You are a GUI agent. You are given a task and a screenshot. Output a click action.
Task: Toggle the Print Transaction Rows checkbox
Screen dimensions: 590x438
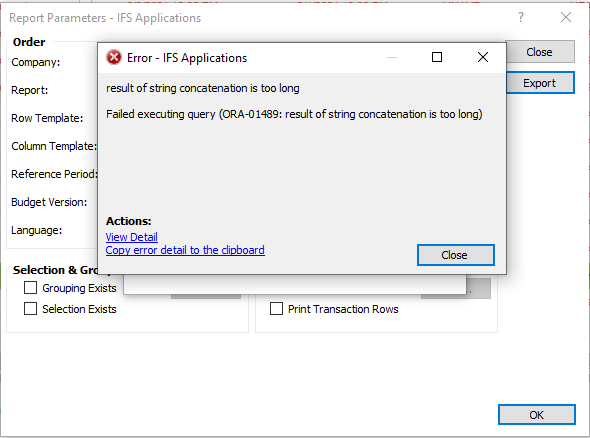point(277,309)
